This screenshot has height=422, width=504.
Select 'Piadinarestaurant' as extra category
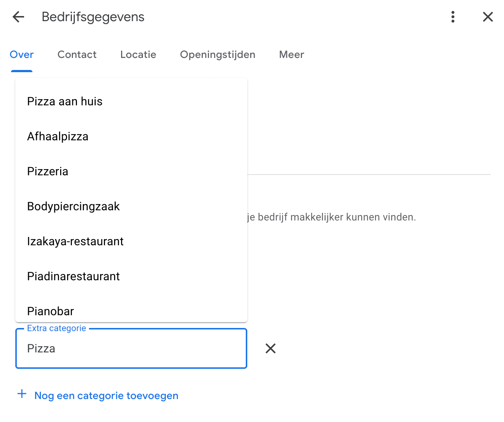tap(73, 276)
